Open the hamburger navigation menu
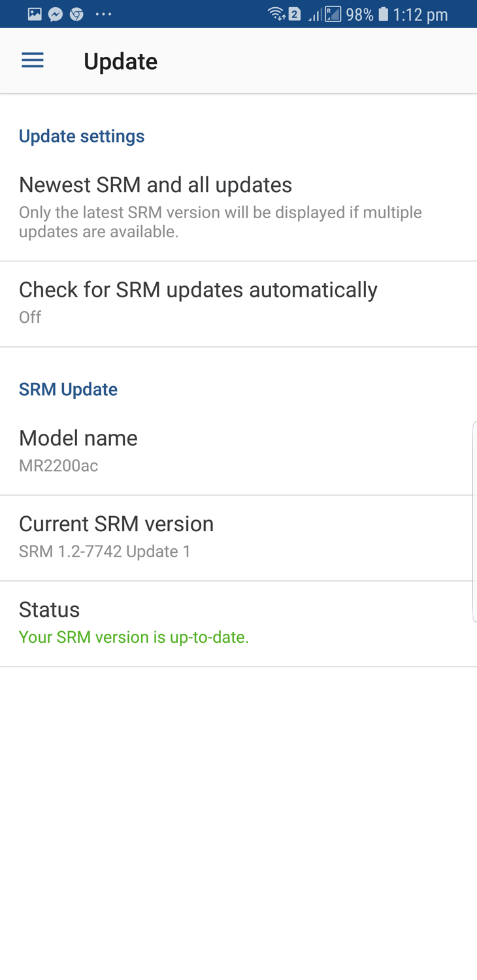This screenshot has width=477, height=980. (x=33, y=61)
